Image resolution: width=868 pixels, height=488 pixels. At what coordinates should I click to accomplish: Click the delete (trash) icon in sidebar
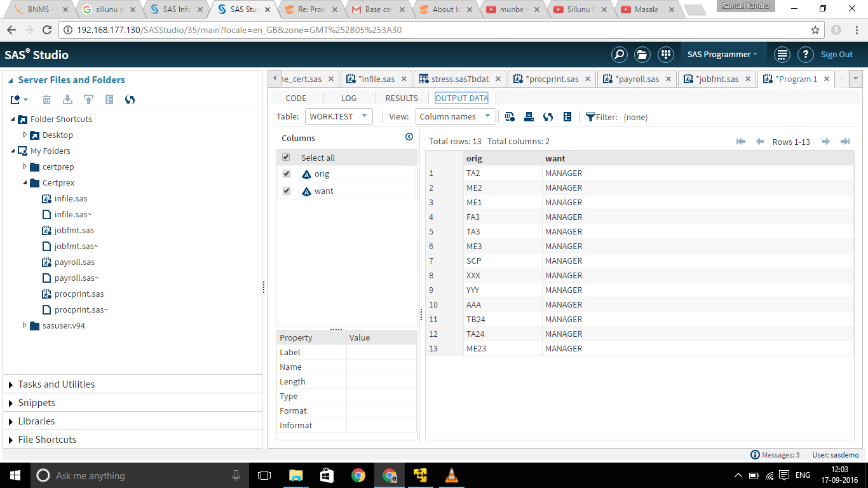[46, 100]
